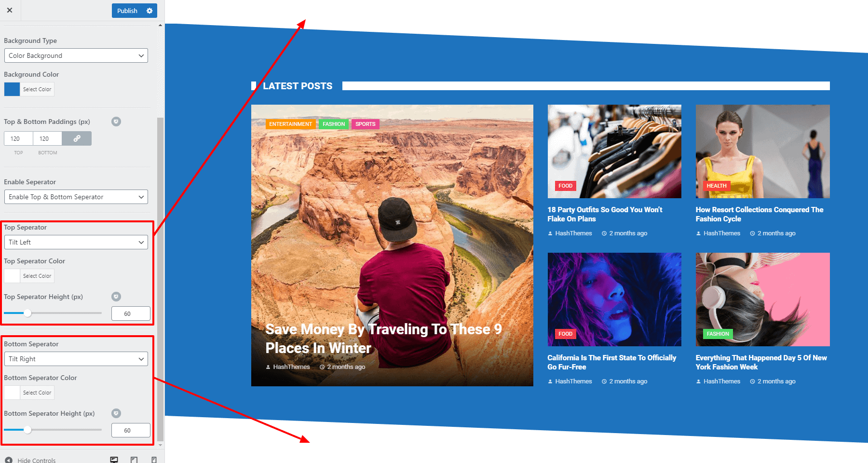Click the Publish button

tap(127, 11)
